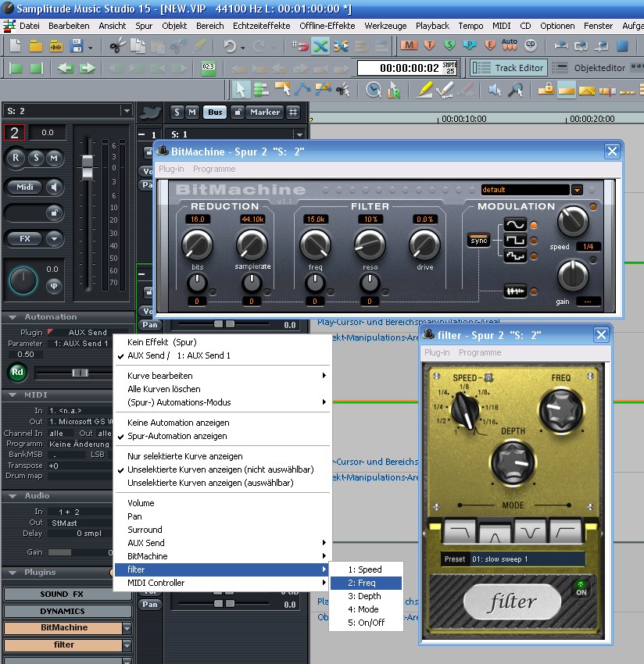Click the Track Editor button
644x664 pixels.
tap(509, 68)
